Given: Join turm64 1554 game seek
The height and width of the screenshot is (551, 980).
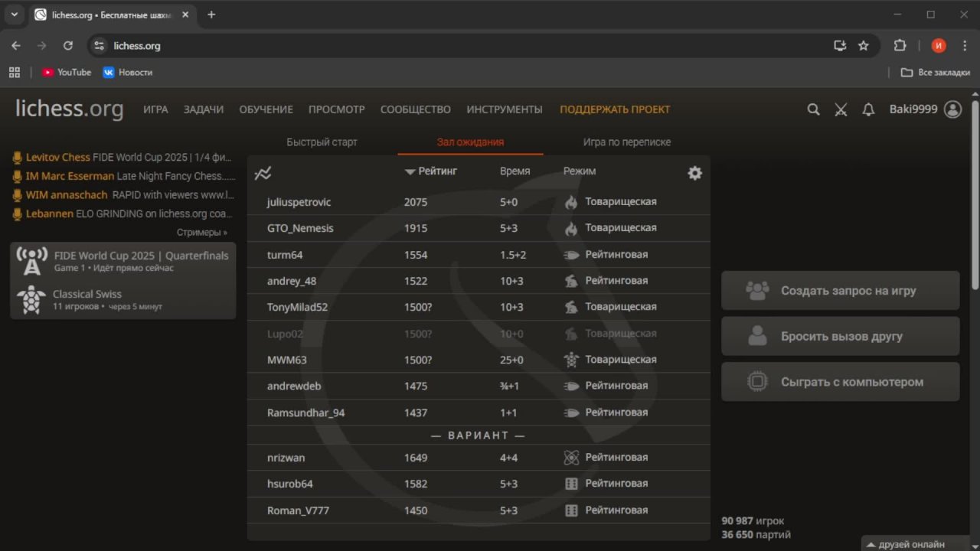Looking at the screenshot, I should coord(479,255).
